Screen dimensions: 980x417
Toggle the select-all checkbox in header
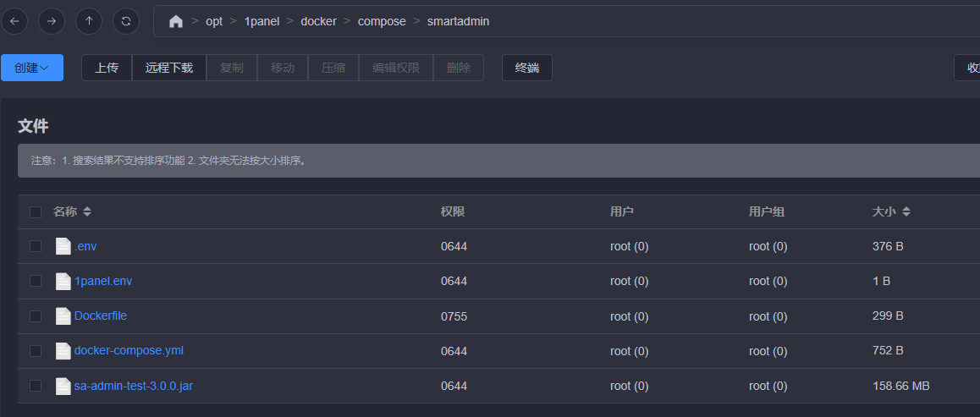(36, 212)
